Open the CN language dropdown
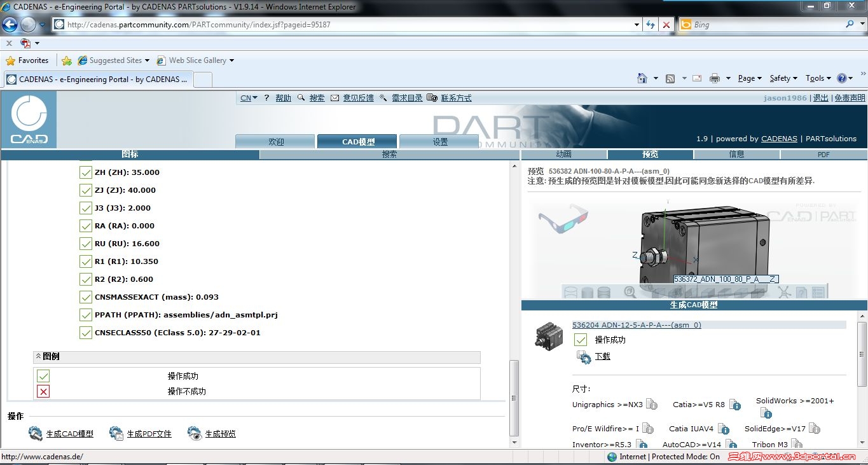The image size is (868, 465). (249, 98)
